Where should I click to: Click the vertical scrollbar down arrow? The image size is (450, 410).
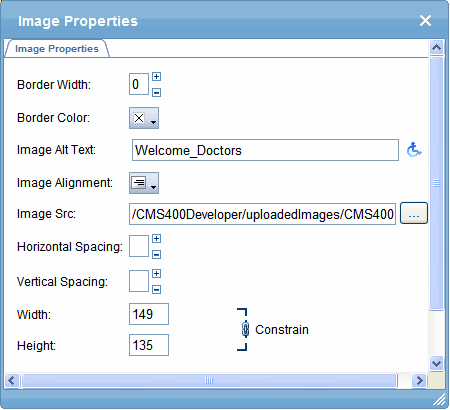pos(436,363)
